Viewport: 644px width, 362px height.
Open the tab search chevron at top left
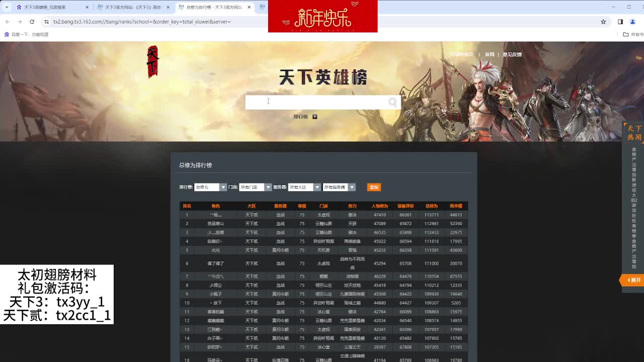(x=7, y=7)
